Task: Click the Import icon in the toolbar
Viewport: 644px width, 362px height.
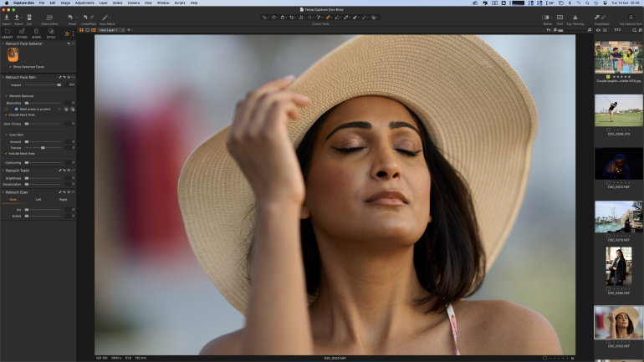Action: 7,18
